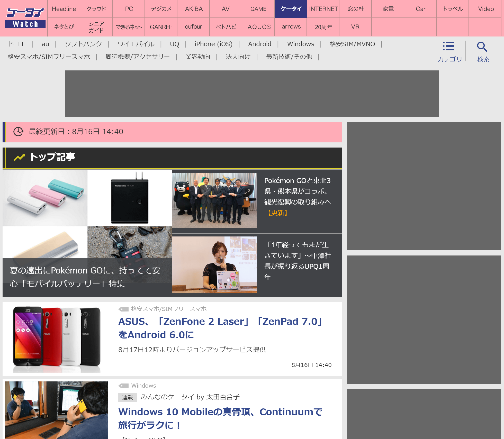Viewport: 504px width, 439px height.
Task: Click the first sidebar ad placeholder
Action: point(424,186)
